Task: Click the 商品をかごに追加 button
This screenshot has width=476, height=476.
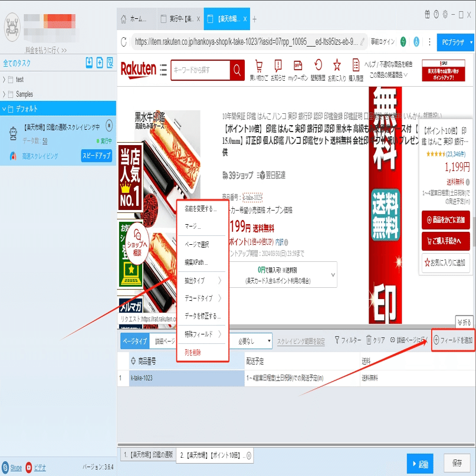Action: [446, 220]
